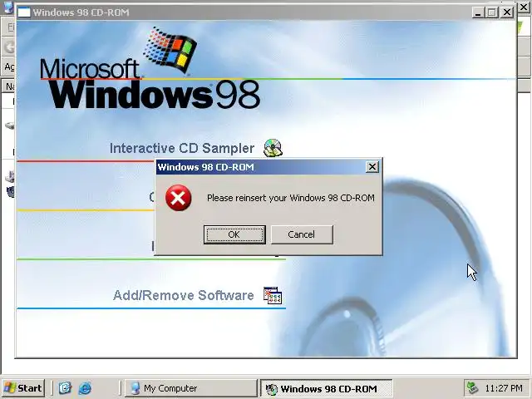Click the 11:27 PM clock

504,388
